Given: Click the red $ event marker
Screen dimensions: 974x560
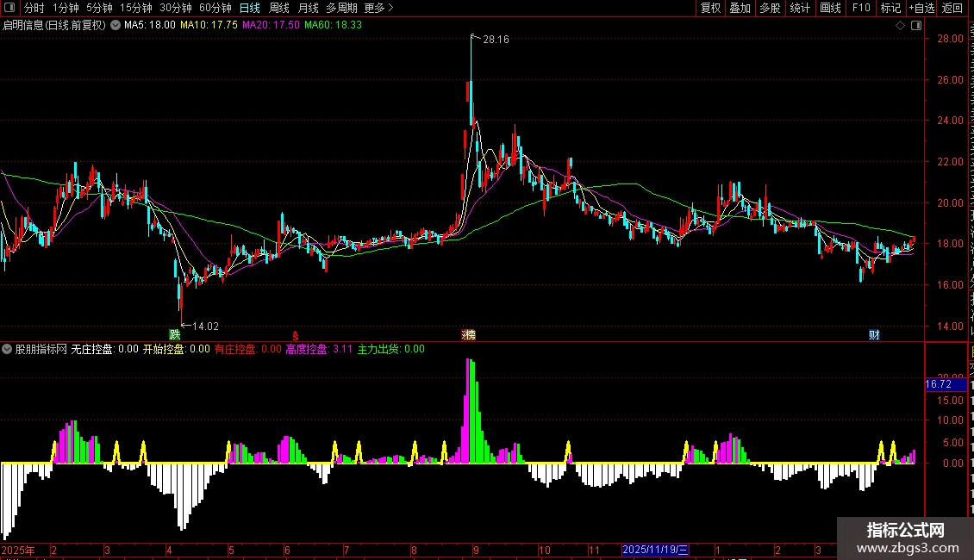Looking at the screenshot, I should [296, 335].
